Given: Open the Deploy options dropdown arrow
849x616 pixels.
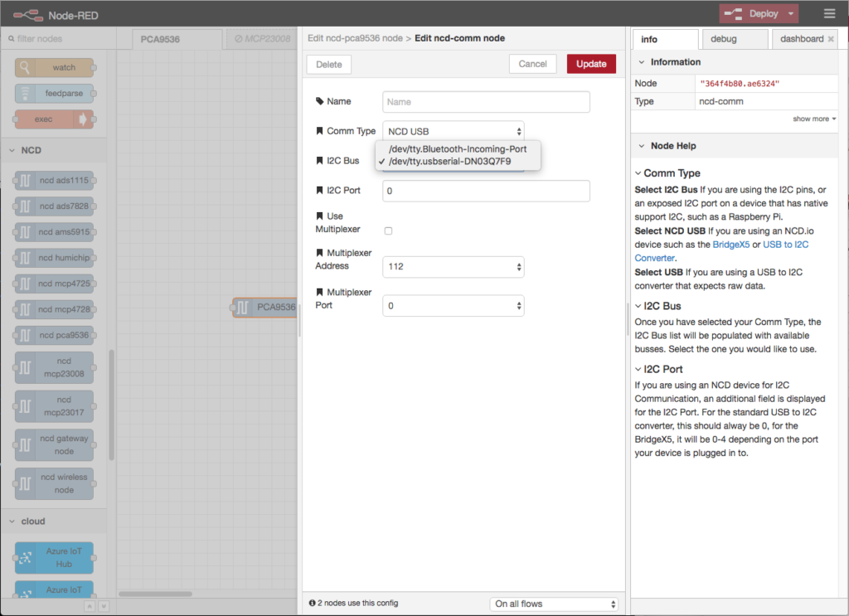Looking at the screenshot, I should 793,13.
